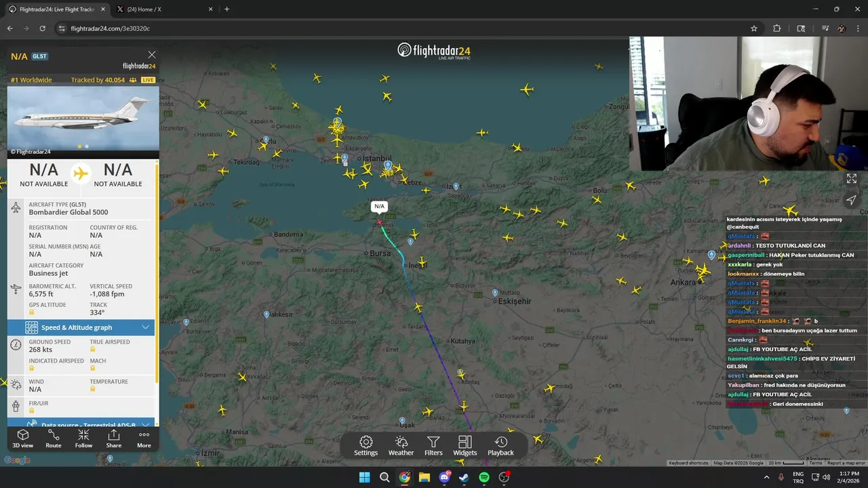Share this flight

[114, 439]
